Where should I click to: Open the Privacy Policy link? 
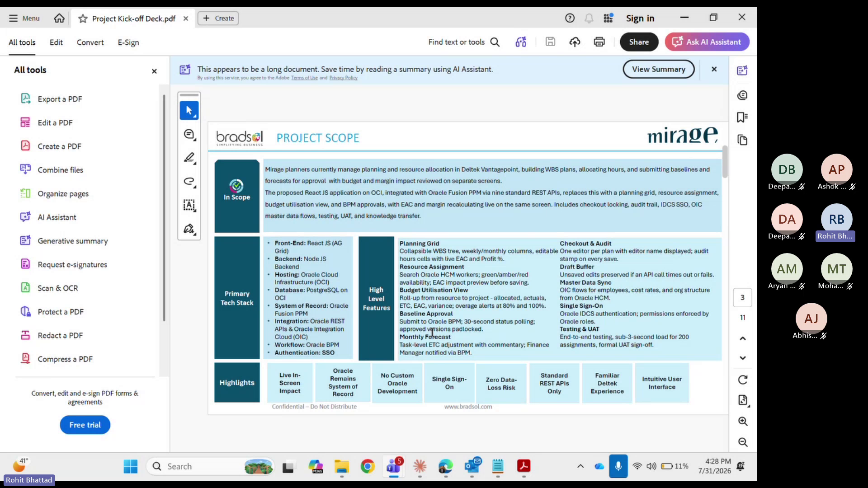343,78
